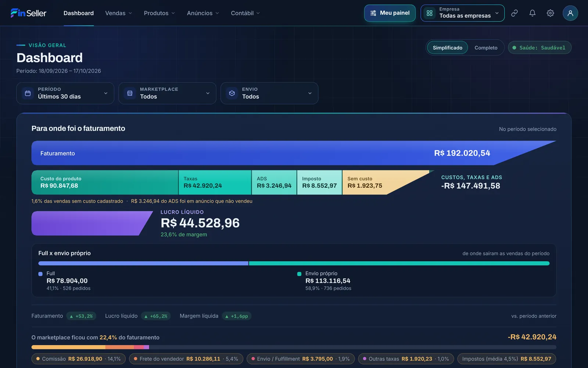Go to the Dashboard tab
Screen dimensions: 588x368
click(x=79, y=13)
